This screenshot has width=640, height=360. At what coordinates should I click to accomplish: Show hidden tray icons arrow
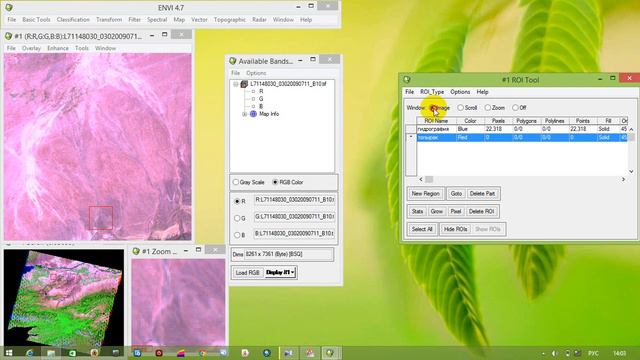click(x=543, y=353)
